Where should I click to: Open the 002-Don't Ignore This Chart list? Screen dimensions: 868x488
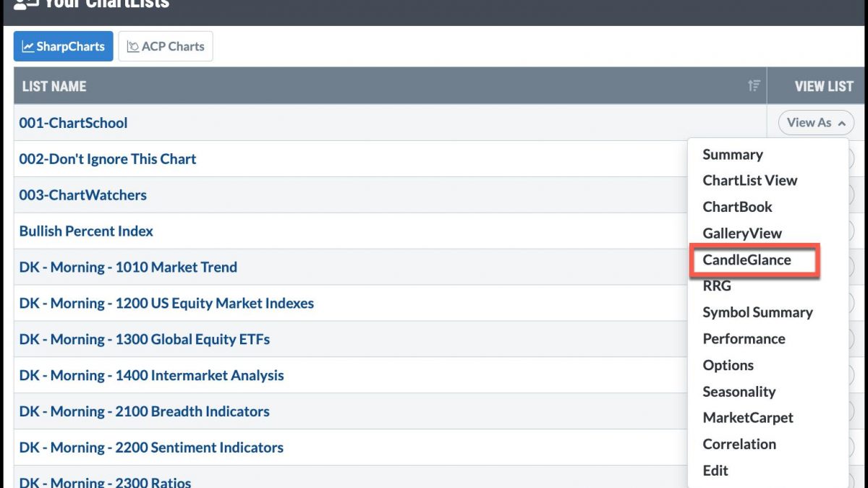(108, 159)
